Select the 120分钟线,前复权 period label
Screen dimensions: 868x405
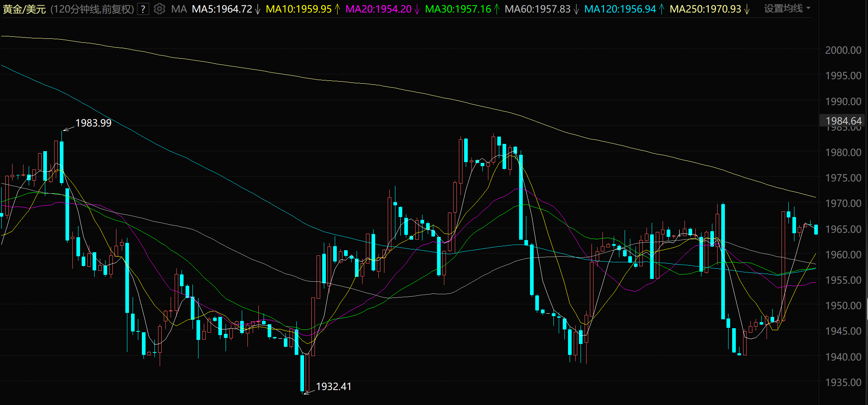(92, 9)
